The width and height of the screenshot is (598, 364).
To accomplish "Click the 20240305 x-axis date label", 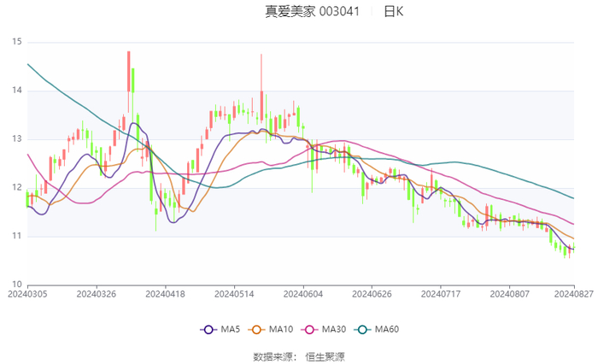I will [27, 294].
